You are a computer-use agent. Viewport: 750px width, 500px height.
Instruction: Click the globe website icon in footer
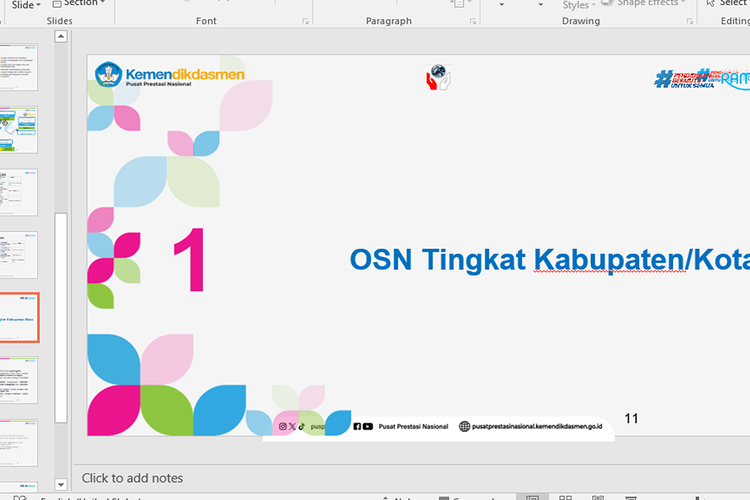464,426
